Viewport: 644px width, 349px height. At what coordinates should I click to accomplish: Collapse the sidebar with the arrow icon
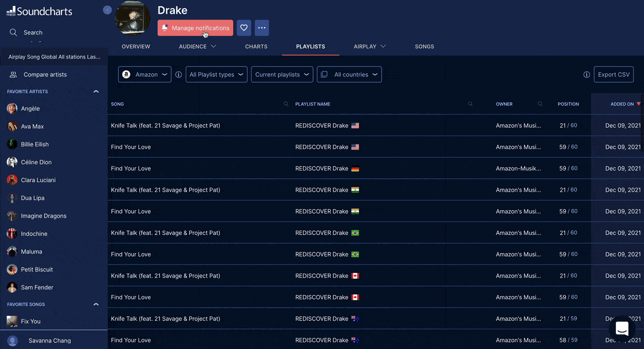pos(107,10)
